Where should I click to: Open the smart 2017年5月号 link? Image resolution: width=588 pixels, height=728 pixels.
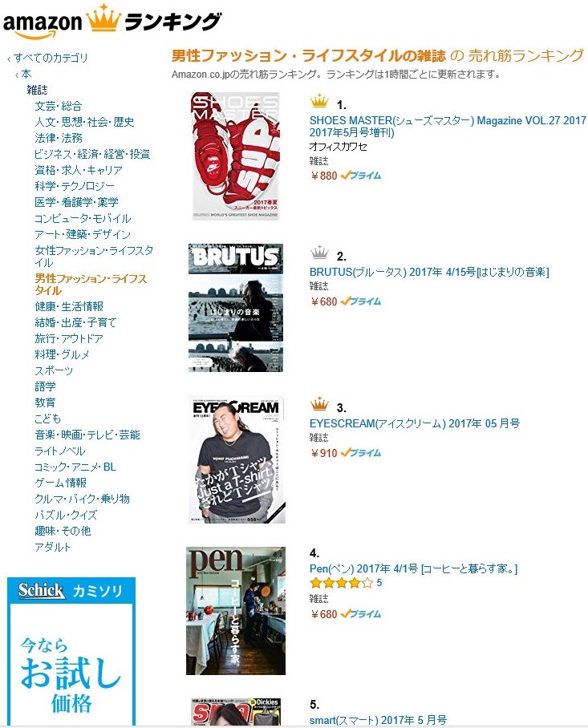pos(378,720)
